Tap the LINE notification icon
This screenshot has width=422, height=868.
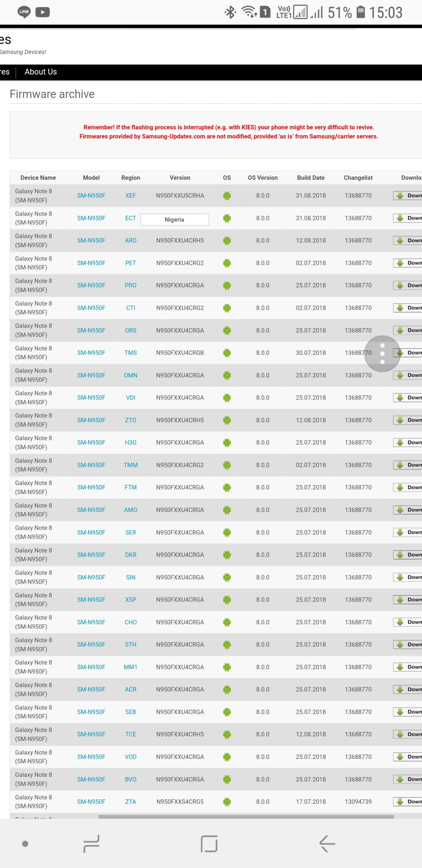[x=24, y=12]
